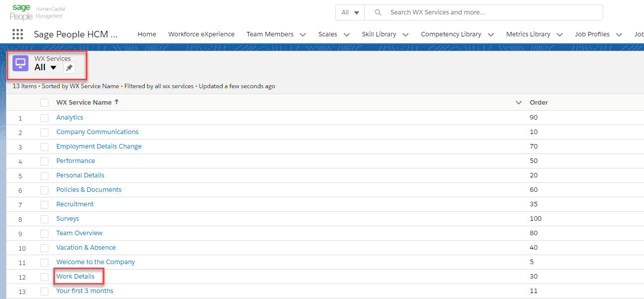Click the search magnifier icon
This screenshot has width=644, height=299.
point(378,12)
